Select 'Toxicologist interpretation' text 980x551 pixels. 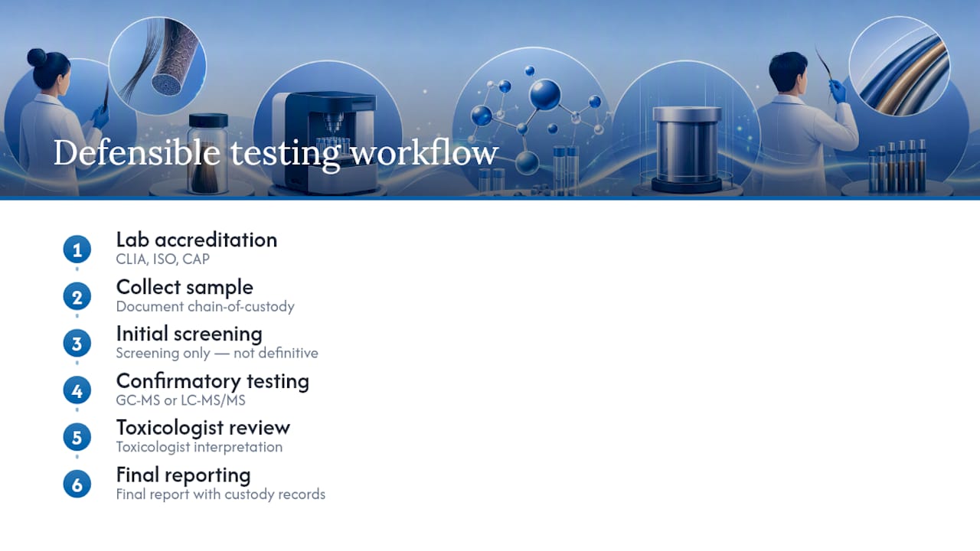199,447
